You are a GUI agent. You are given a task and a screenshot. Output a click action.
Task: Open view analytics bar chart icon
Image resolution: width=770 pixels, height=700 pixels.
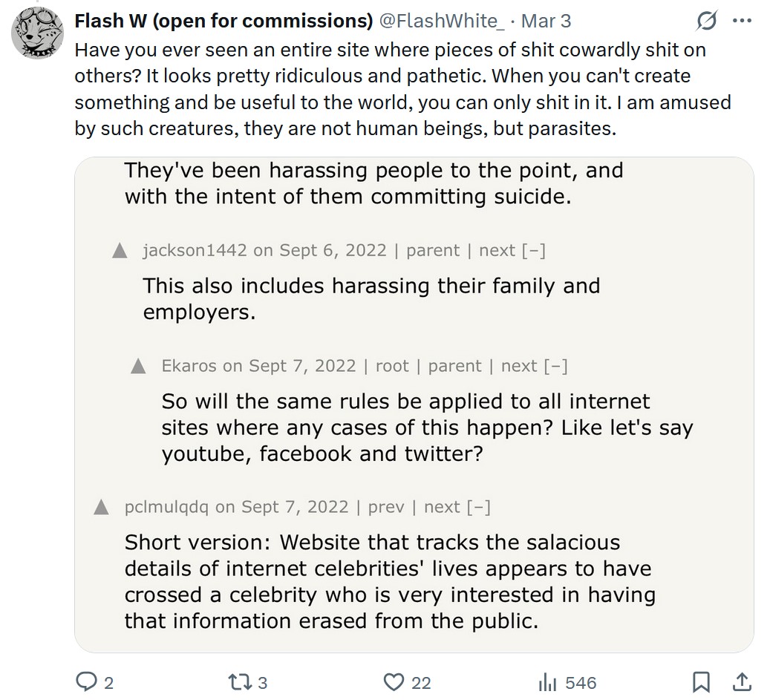pos(547,681)
